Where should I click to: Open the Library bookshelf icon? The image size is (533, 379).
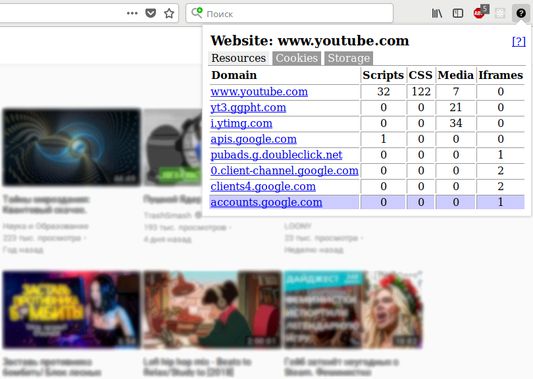click(437, 13)
